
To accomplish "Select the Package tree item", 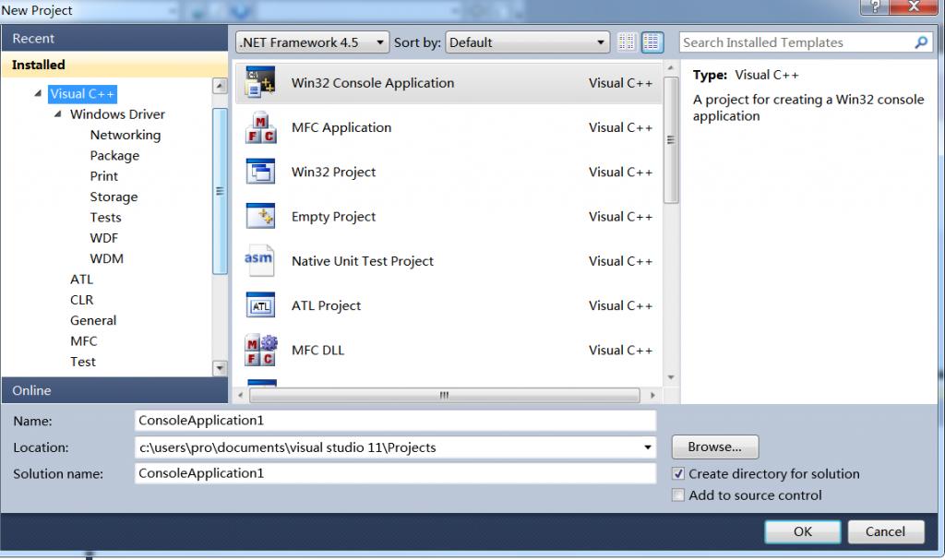I will click(114, 156).
